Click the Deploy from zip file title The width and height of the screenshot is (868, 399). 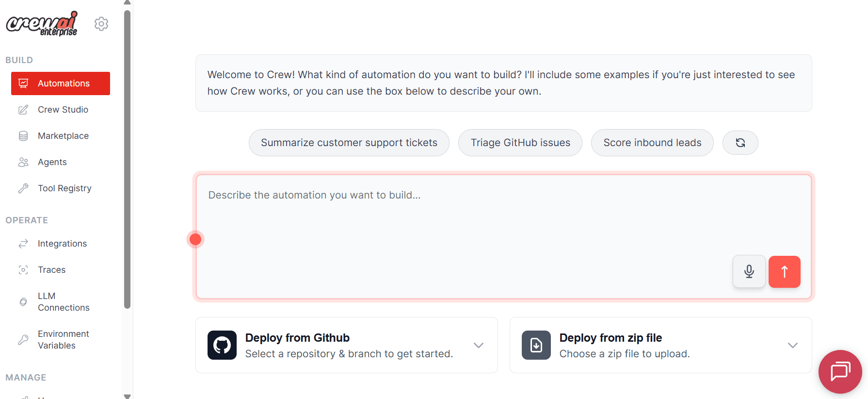point(611,338)
